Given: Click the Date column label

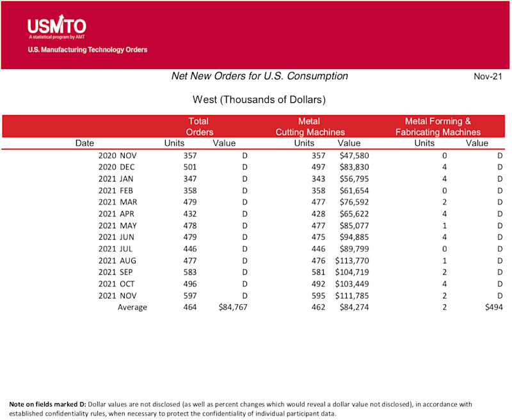Looking at the screenshot, I should (x=84, y=143).
